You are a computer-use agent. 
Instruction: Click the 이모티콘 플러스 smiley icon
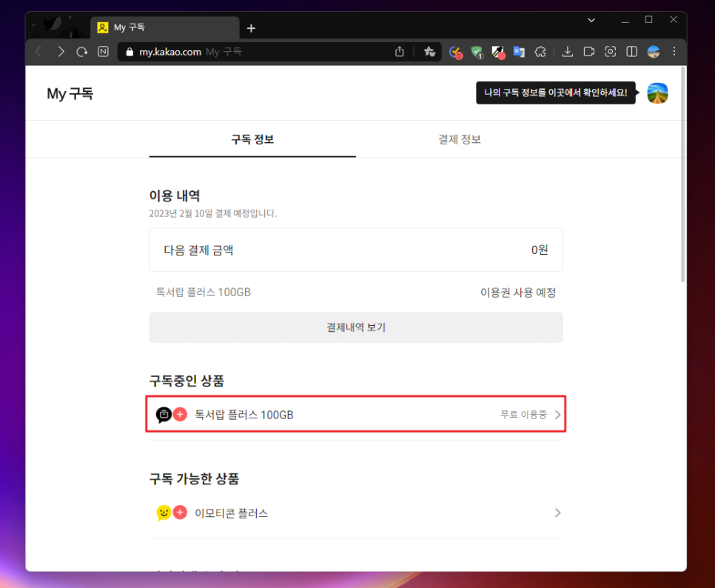pyautogui.click(x=164, y=512)
